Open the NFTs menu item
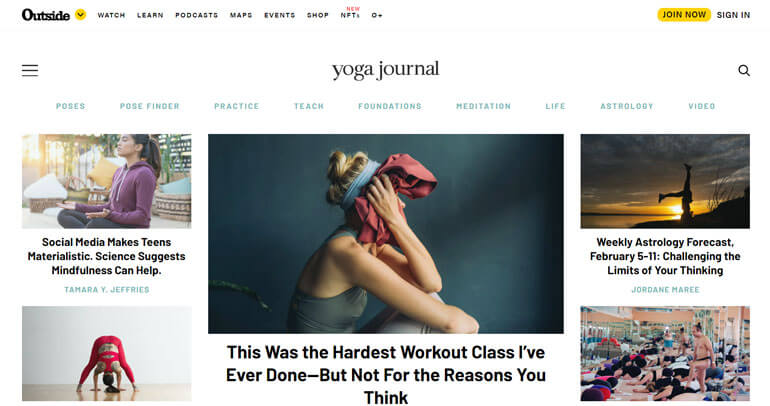This screenshot has width=770, height=406. click(x=350, y=15)
